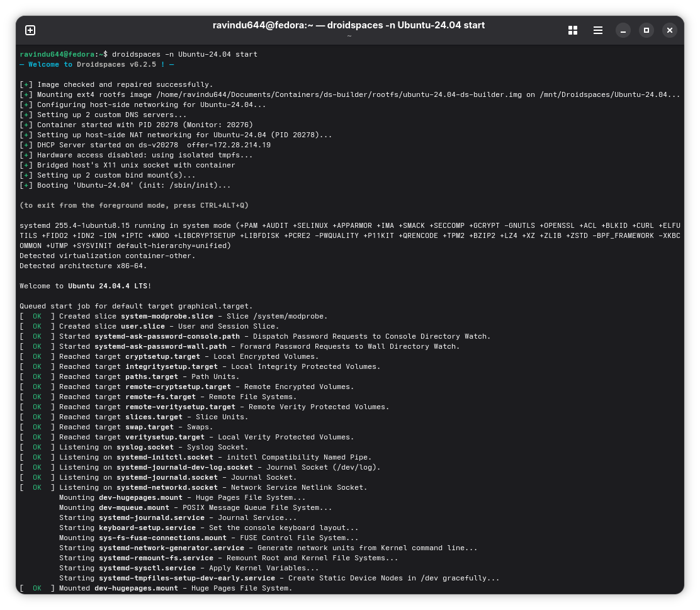Click 'systemd-remount-fs.service' in the log
Viewport: 700px width, 610px height.
[156, 558]
